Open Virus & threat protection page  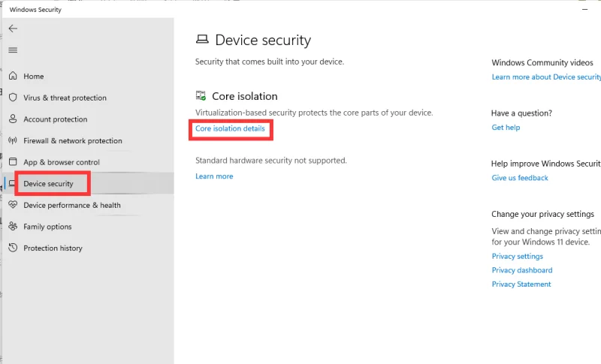pos(65,98)
